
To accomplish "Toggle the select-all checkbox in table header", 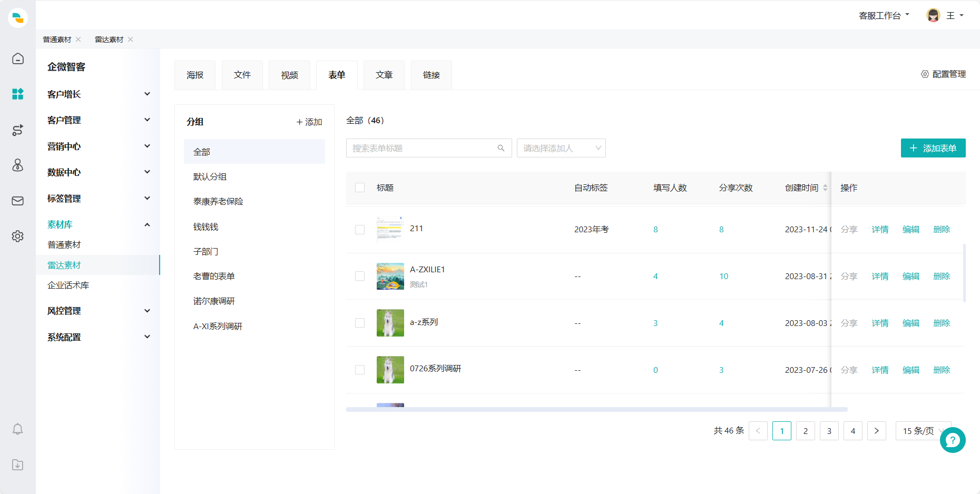I will click(360, 187).
